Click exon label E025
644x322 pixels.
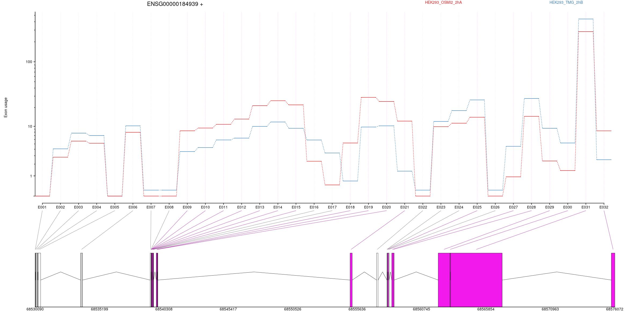tap(477, 207)
